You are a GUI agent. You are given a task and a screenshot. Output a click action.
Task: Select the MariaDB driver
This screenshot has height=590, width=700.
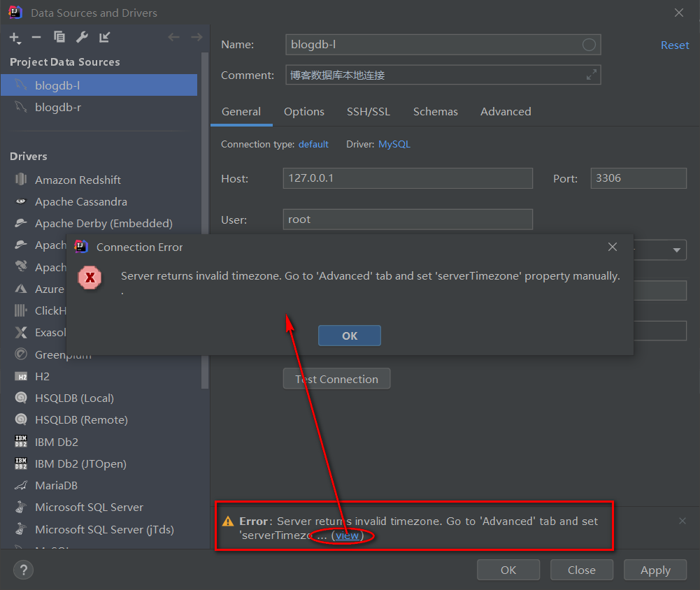click(56, 485)
